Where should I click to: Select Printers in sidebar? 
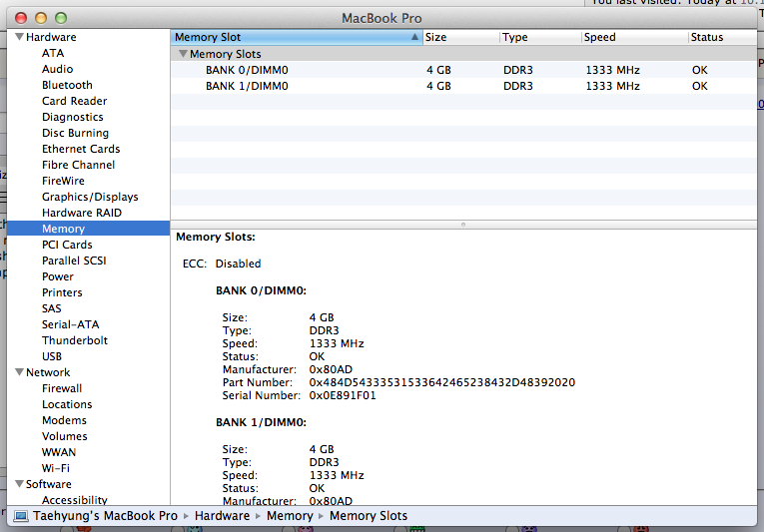62,292
